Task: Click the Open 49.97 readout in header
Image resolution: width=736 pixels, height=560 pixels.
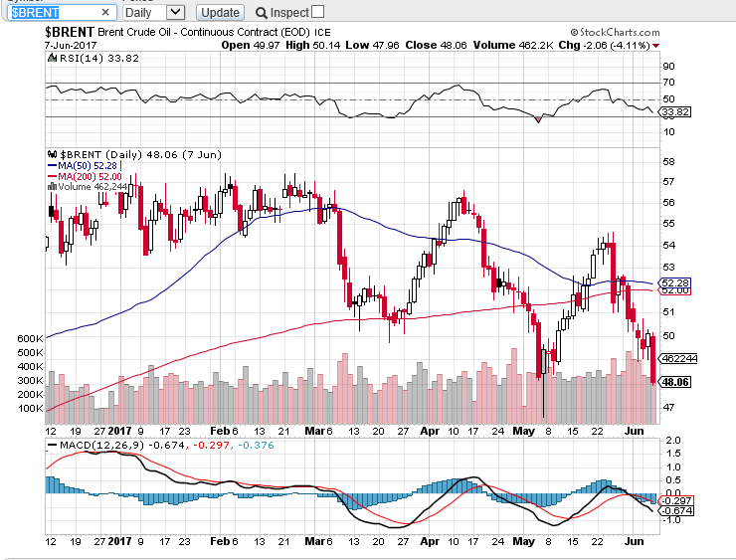Action: (251, 45)
